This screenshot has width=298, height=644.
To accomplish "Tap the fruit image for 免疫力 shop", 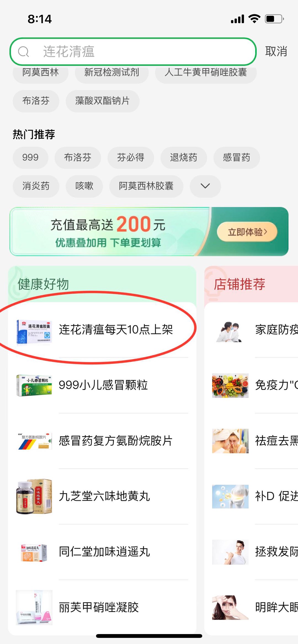I will (x=230, y=385).
